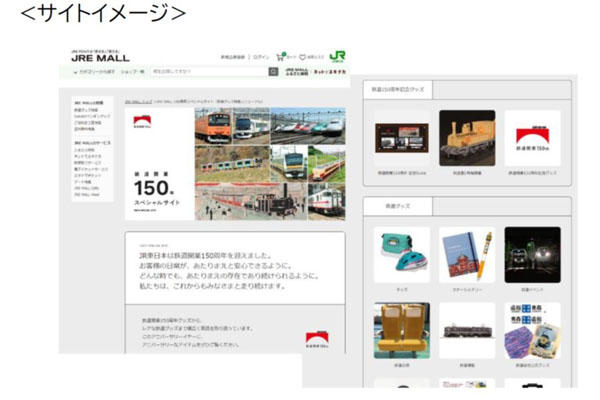
Task: Open the JRE MALL furusato tax link
Action: 297,72
